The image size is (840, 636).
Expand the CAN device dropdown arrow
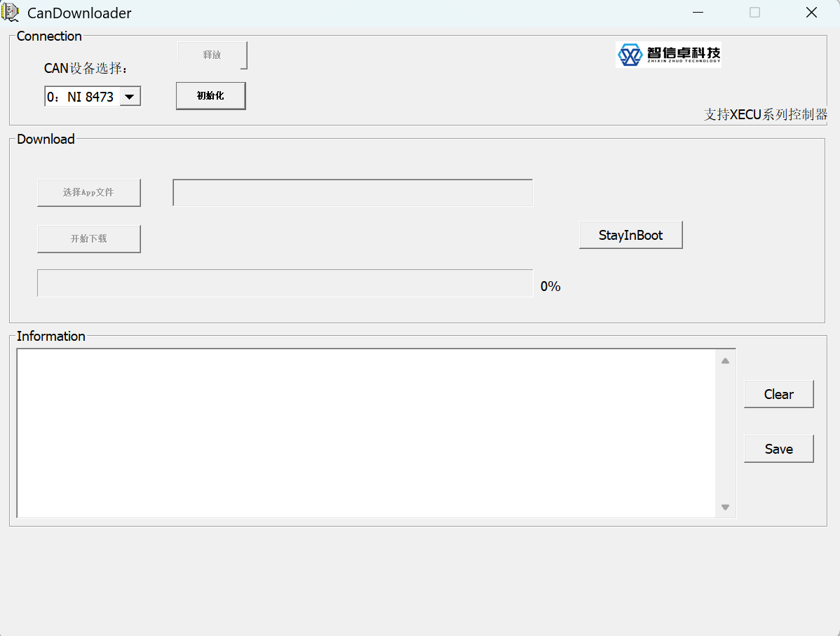tap(130, 97)
